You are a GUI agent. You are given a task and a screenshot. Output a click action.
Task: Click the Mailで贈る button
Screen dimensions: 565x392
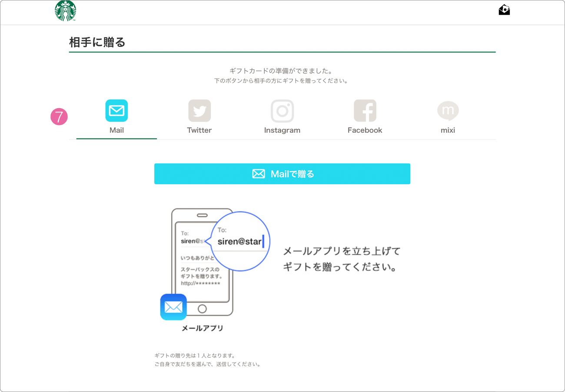pyautogui.click(x=282, y=174)
